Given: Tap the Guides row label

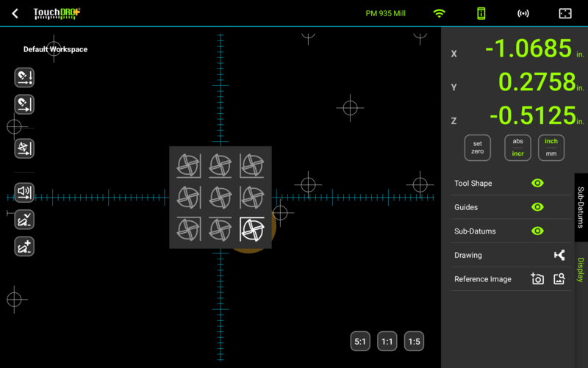Looking at the screenshot, I should 466,207.
